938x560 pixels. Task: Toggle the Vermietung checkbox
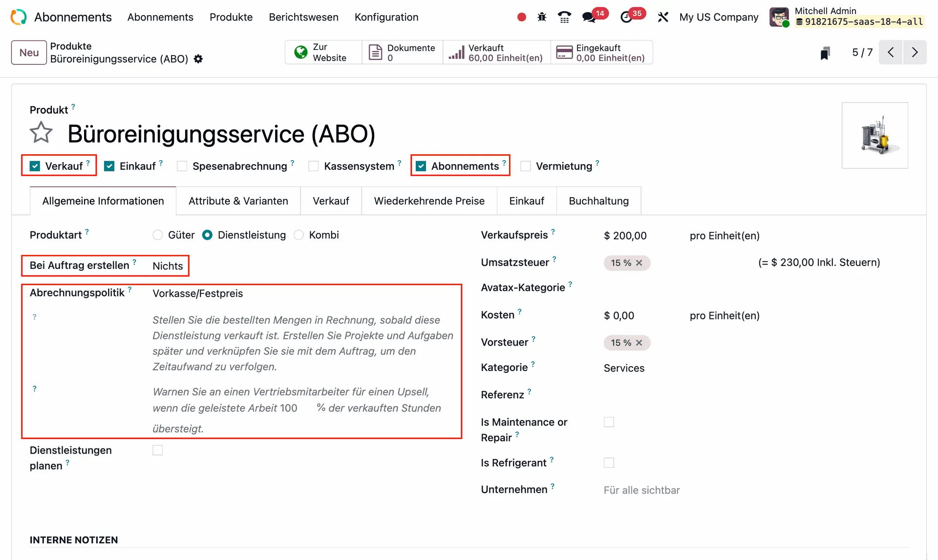click(526, 166)
